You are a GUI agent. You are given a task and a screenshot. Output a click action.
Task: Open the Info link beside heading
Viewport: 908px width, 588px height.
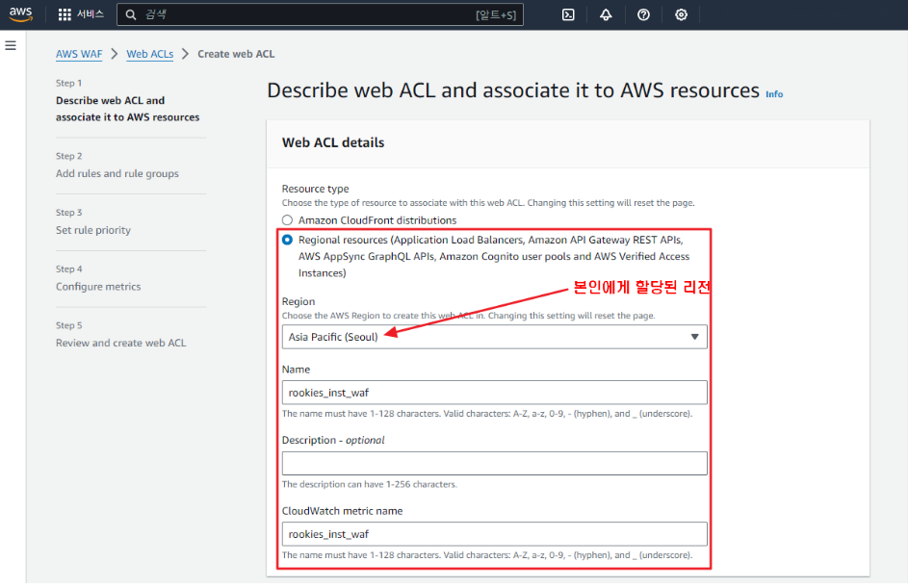774,93
